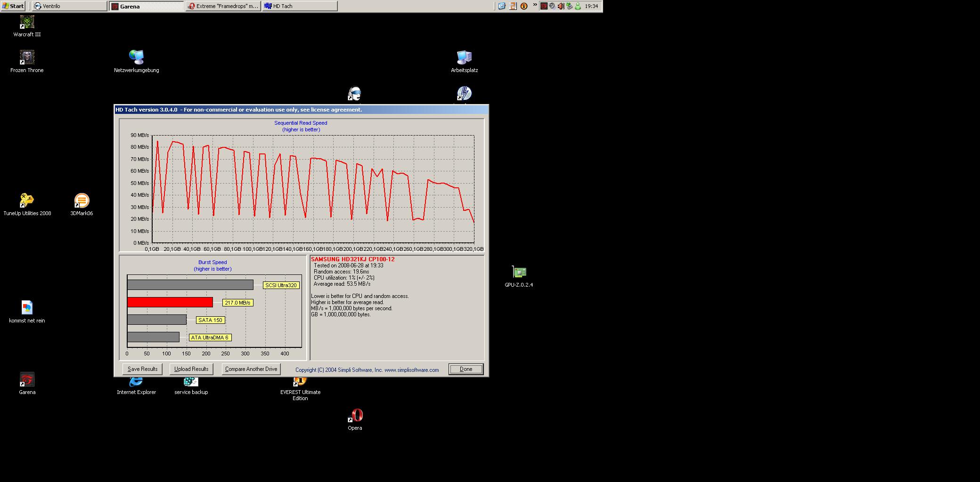
Task: Select the headset-head desktop shortcut icon
Action: [354, 93]
